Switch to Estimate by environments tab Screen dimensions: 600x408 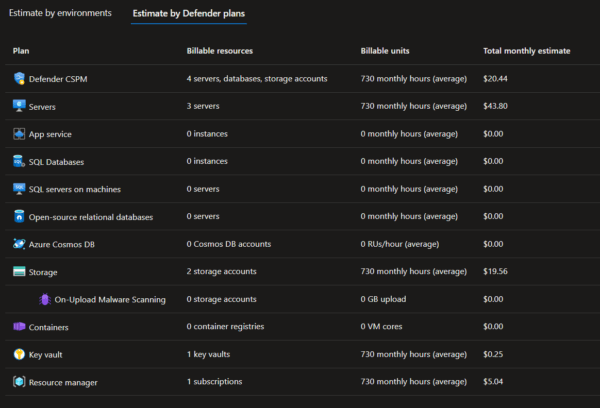(60, 13)
